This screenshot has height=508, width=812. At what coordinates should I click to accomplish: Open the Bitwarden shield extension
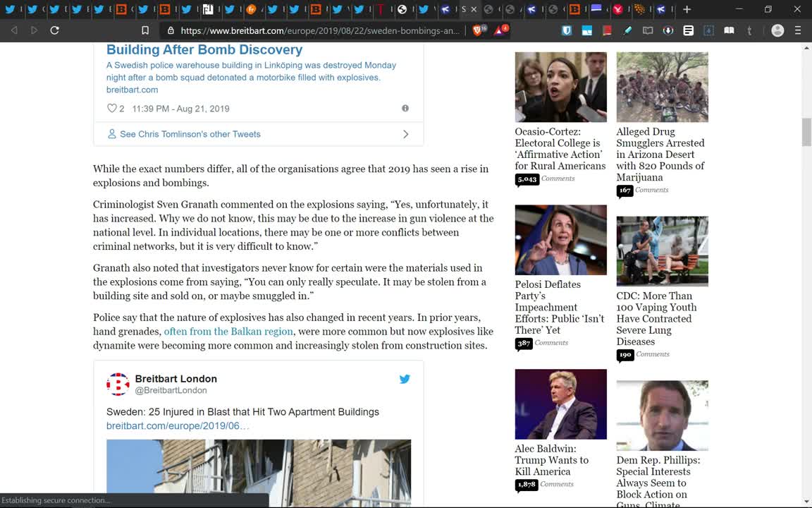[x=567, y=30]
